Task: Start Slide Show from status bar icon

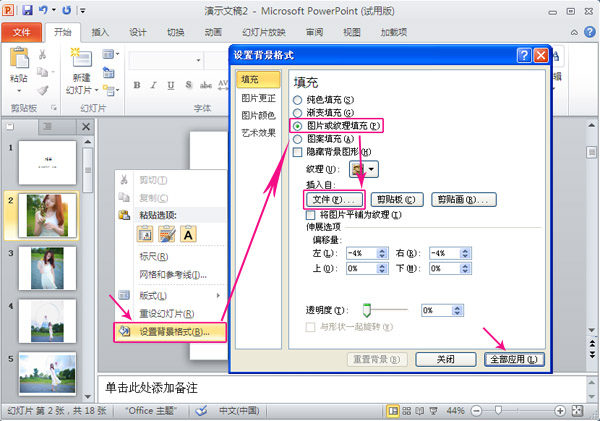Action: coord(433,411)
